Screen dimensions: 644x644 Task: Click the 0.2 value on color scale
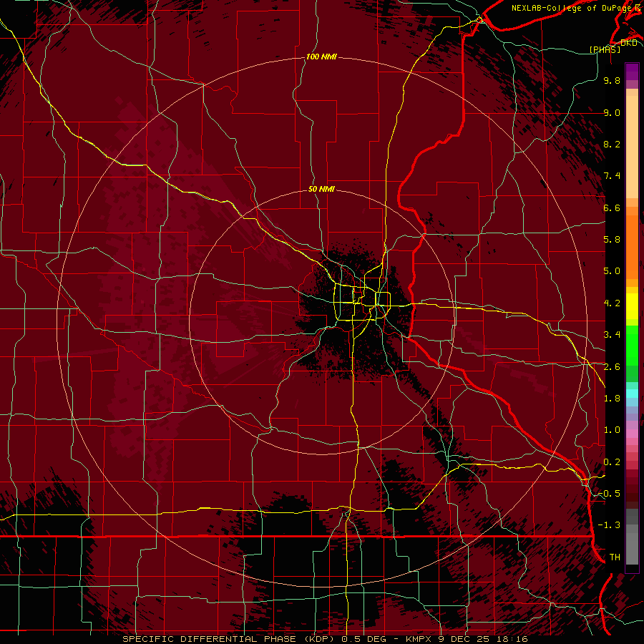[612, 462]
